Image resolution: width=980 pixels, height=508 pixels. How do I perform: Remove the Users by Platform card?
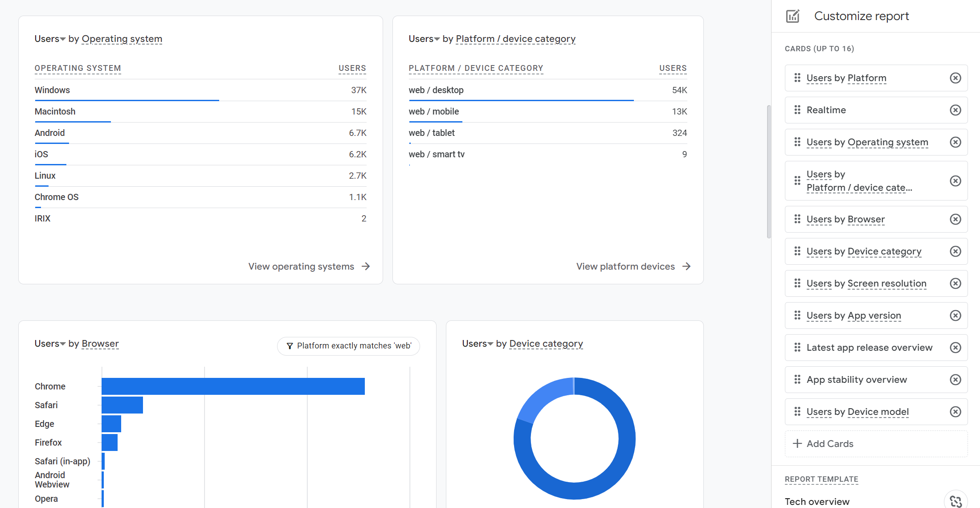click(x=955, y=78)
